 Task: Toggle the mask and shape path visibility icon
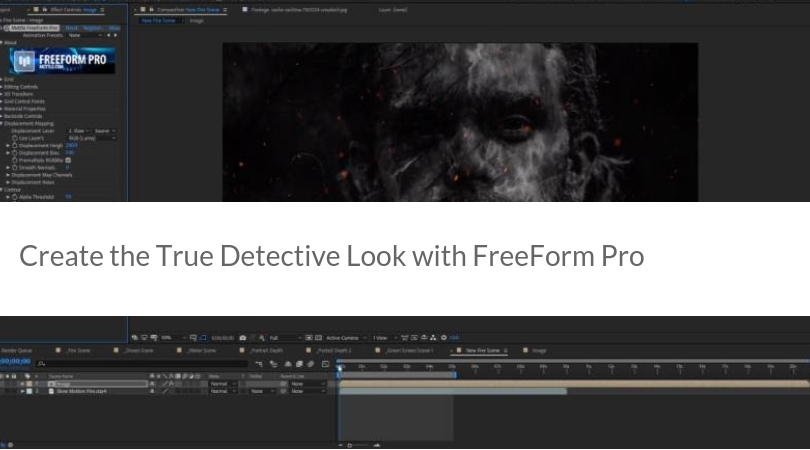[x=203, y=338]
